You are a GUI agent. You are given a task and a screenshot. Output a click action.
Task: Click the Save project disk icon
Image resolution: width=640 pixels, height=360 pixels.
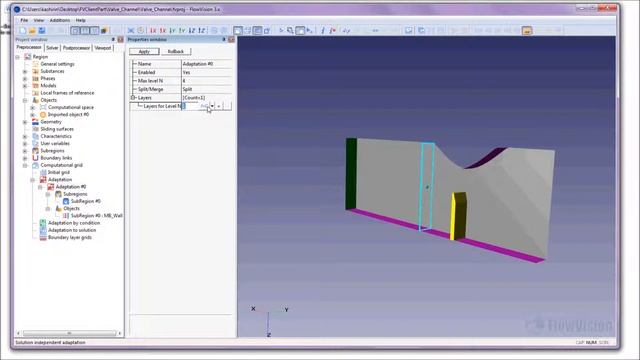tap(42, 31)
